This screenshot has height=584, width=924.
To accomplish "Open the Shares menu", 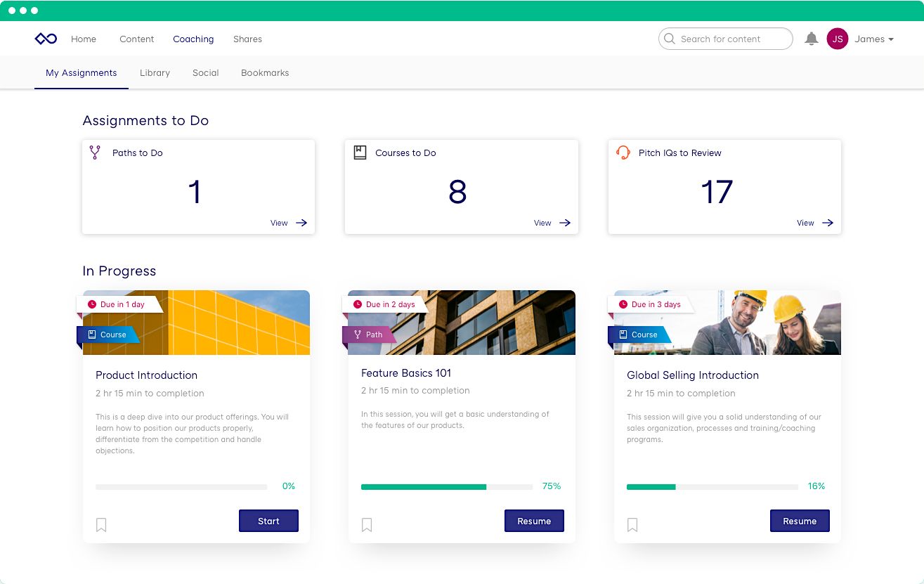I will pos(247,39).
